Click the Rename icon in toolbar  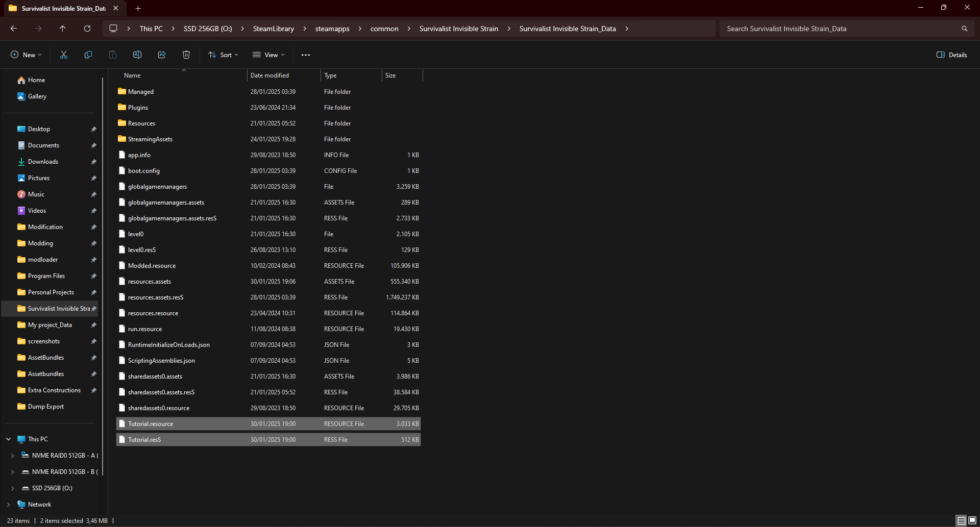pos(137,55)
